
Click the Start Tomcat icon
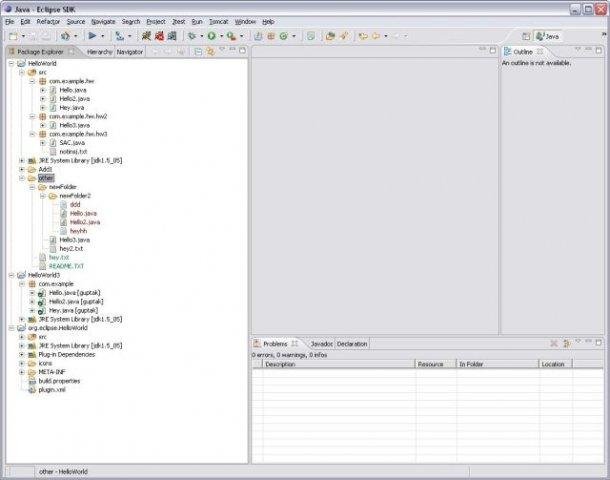pyautogui.click(x=146, y=36)
